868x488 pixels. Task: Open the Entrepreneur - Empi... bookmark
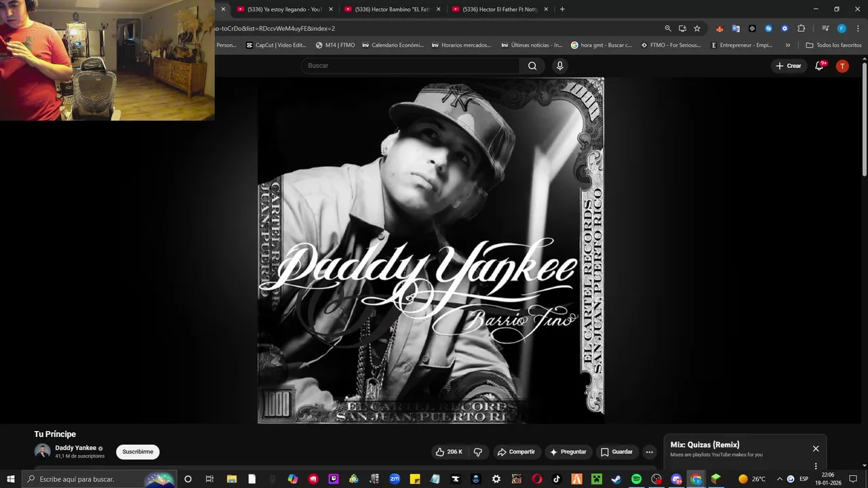pos(741,45)
